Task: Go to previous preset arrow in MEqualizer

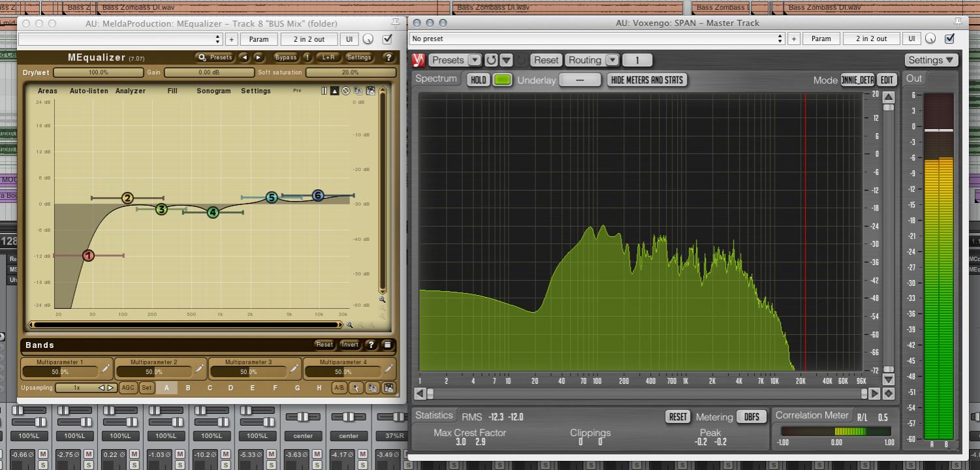Action: tap(245, 57)
